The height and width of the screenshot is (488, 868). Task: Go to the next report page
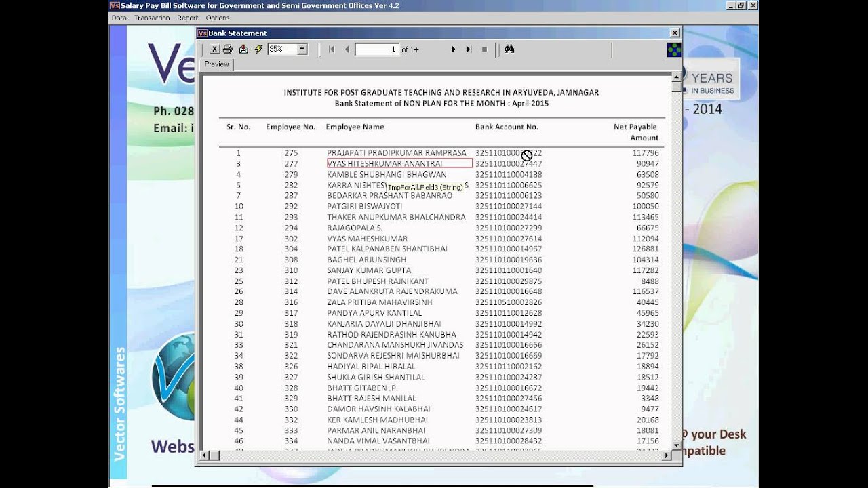point(454,49)
